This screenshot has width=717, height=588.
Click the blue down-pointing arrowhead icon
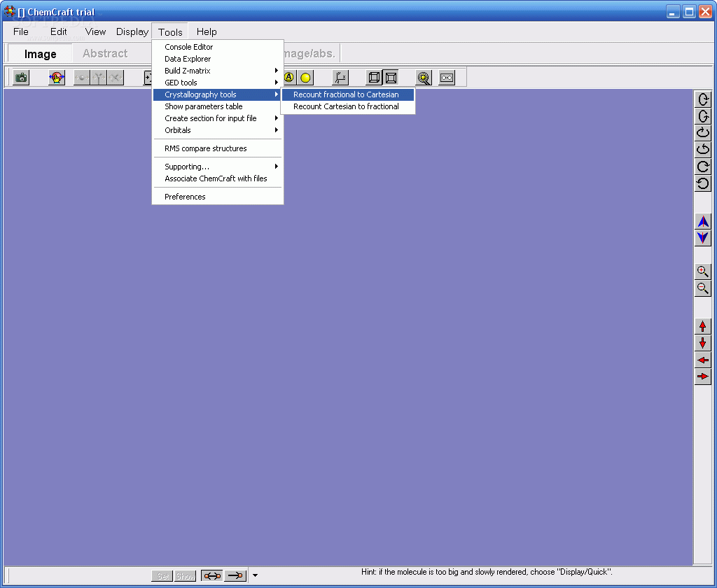703,238
